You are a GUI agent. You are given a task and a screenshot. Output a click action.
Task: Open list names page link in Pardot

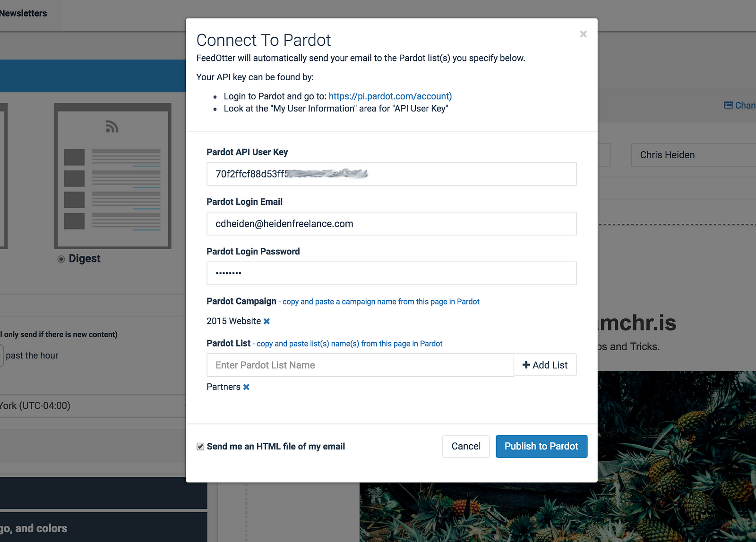(350, 344)
